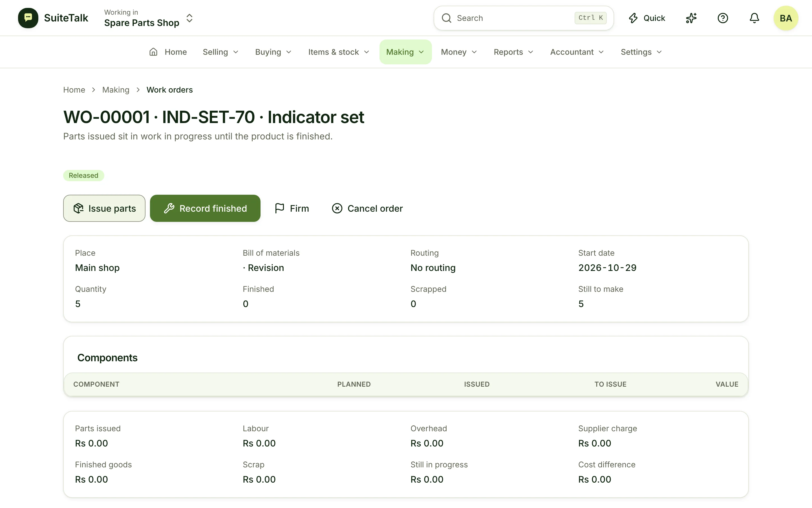Open the workspace switcher up-down chevron
The height and width of the screenshot is (508, 812).
[189, 18]
